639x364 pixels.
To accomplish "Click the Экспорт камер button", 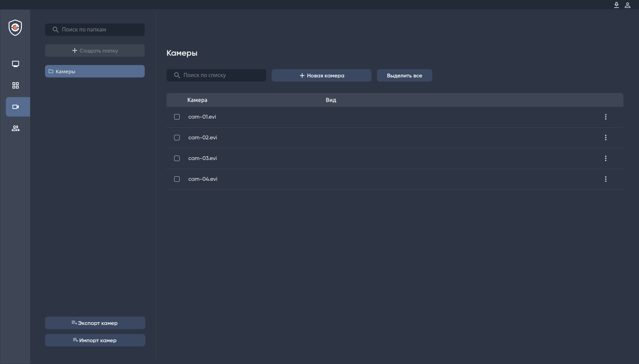I will click(95, 323).
